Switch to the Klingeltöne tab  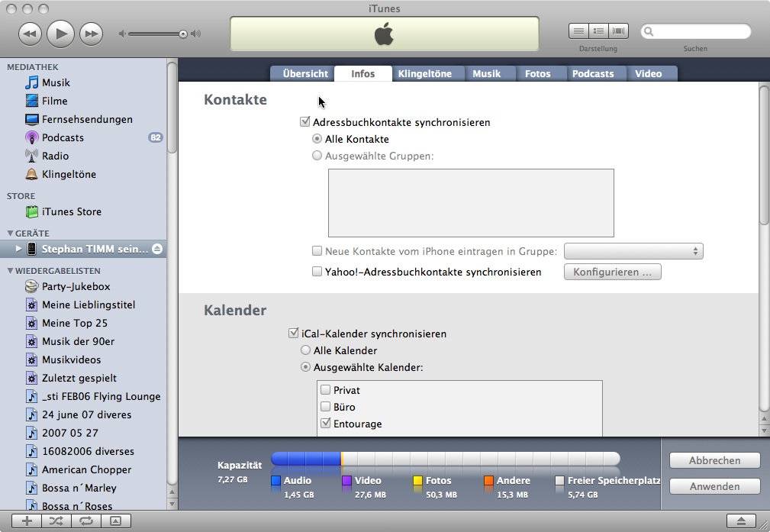[x=424, y=74]
